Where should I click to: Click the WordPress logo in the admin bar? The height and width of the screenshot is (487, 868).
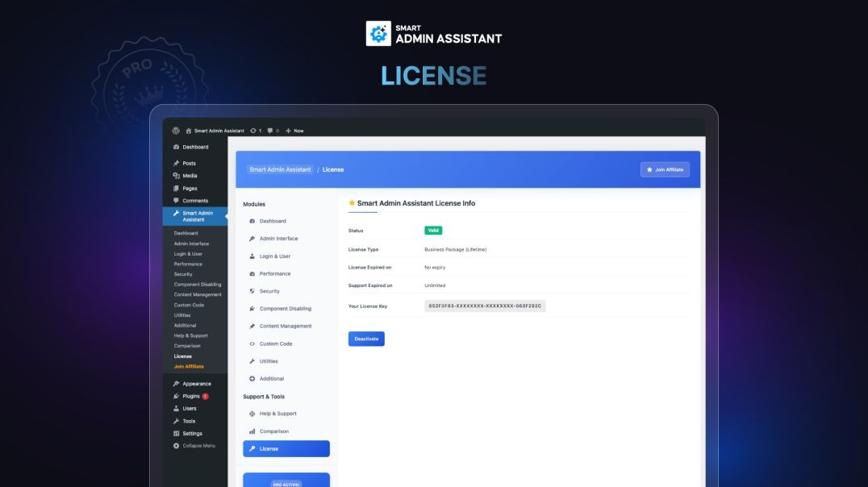click(176, 130)
